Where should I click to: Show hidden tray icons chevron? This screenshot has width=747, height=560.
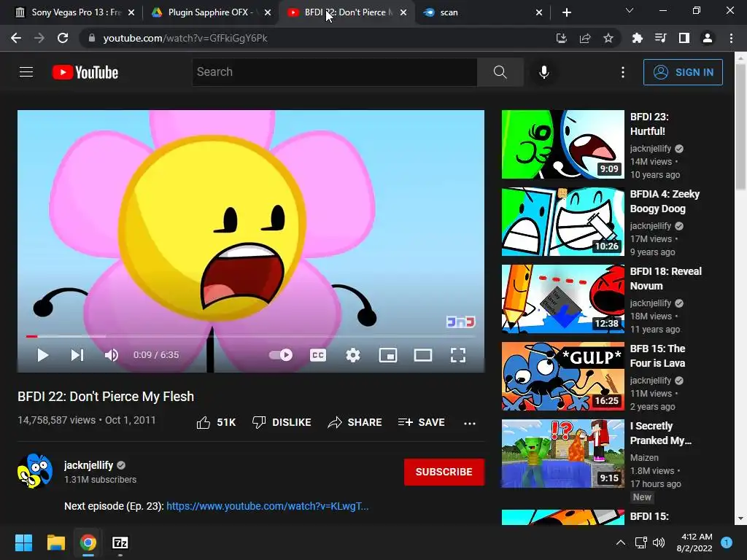click(x=620, y=542)
